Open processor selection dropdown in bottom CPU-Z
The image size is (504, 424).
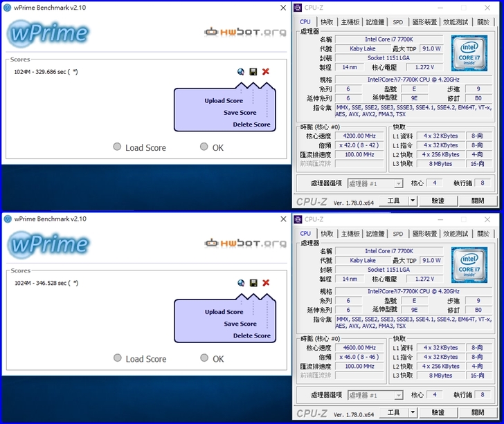pos(375,395)
